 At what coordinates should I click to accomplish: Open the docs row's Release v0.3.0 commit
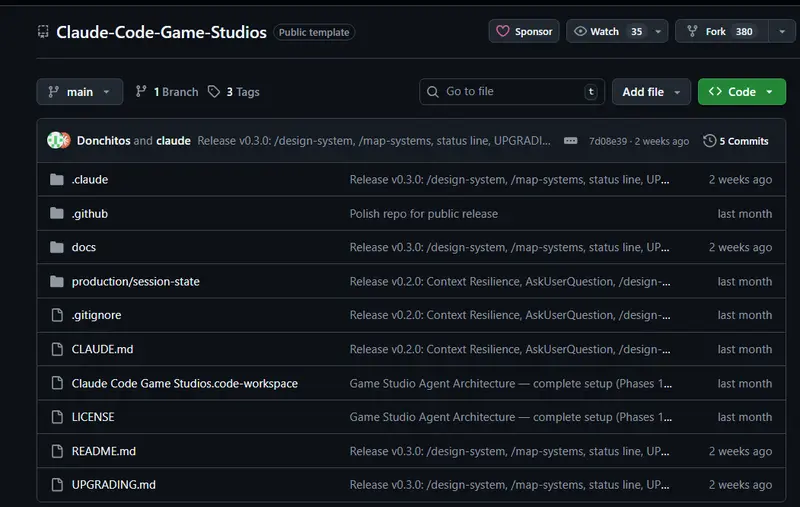pyautogui.click(x=509, y=247)
